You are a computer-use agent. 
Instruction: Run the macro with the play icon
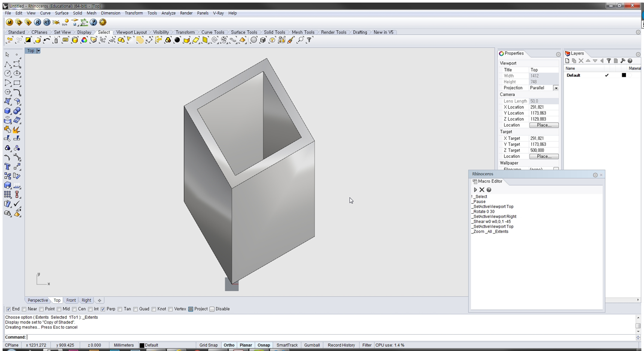pyautogui.click(x=475, y=190)
